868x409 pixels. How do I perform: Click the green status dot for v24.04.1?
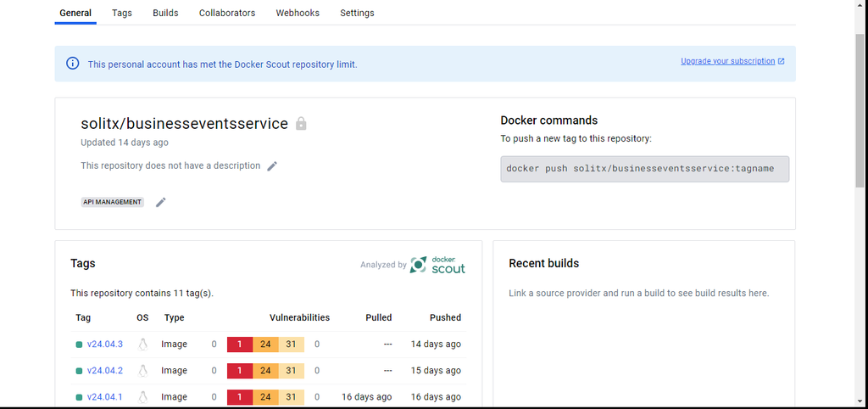pos(79,397)
